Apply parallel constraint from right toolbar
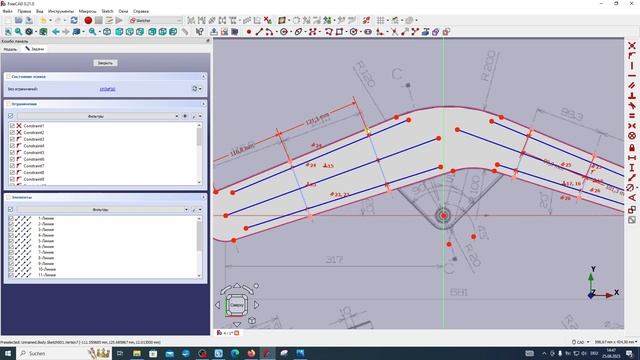 (x=632, y=85)
